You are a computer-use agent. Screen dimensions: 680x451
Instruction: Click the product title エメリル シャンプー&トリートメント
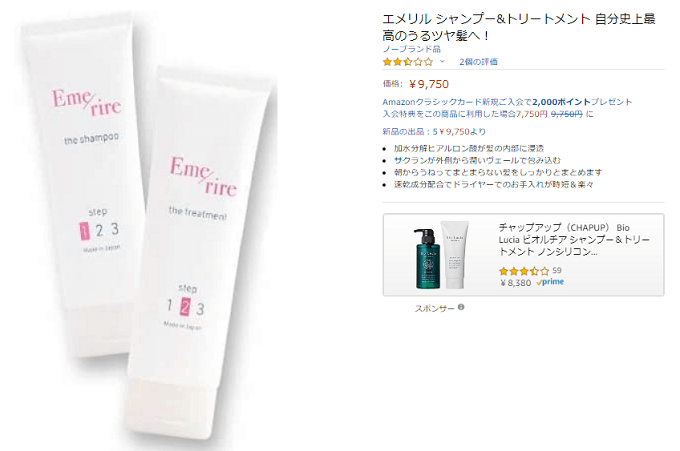pos(519,27)
